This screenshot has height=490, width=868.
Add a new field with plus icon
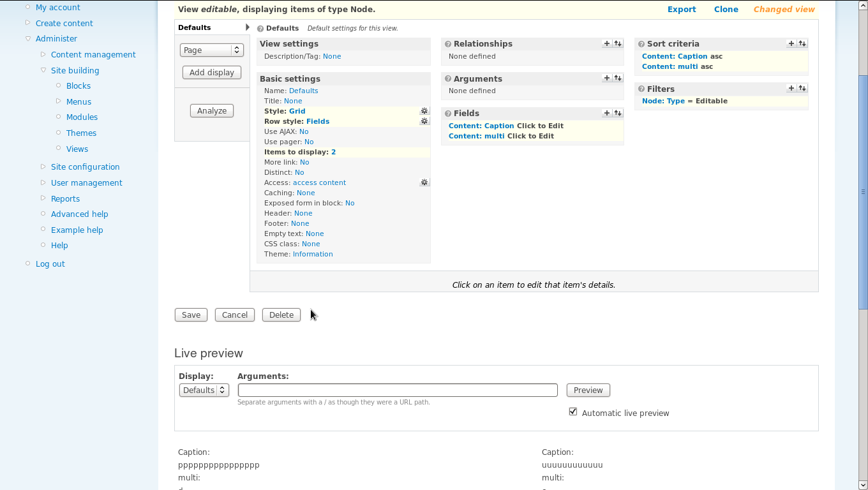[606, 113]
